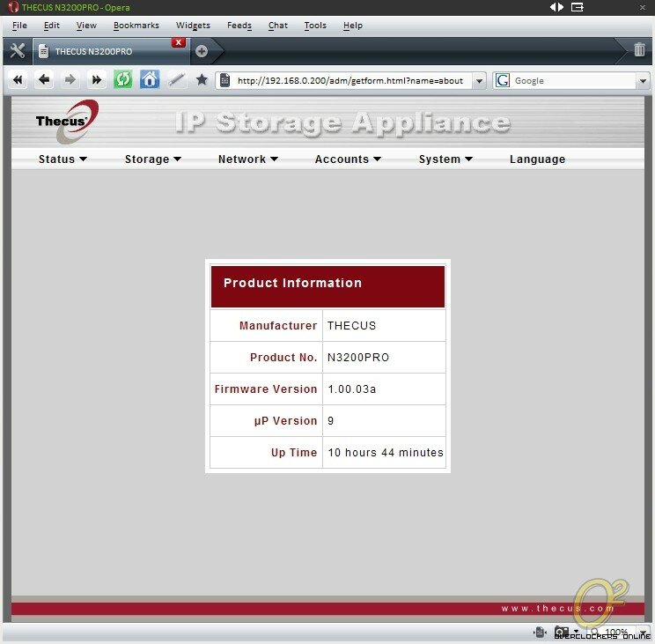This screenshot has height=644, width=655.
Task: Open the Chat menu
Action: 278,26
